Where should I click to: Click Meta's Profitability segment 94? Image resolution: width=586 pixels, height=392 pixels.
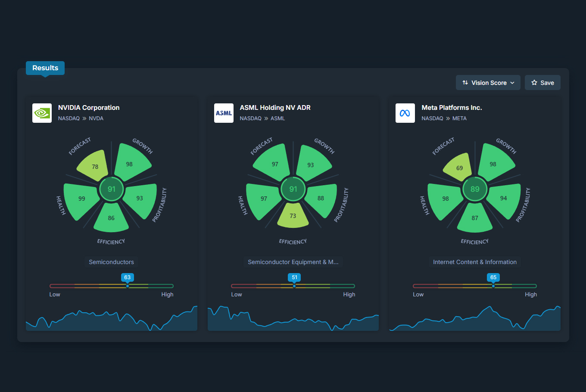point(505,199)
